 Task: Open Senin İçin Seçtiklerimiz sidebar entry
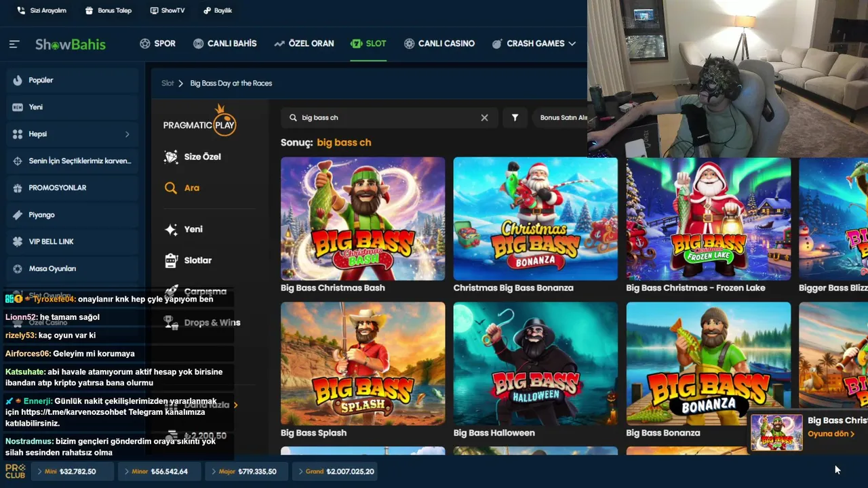click(72, 161)
